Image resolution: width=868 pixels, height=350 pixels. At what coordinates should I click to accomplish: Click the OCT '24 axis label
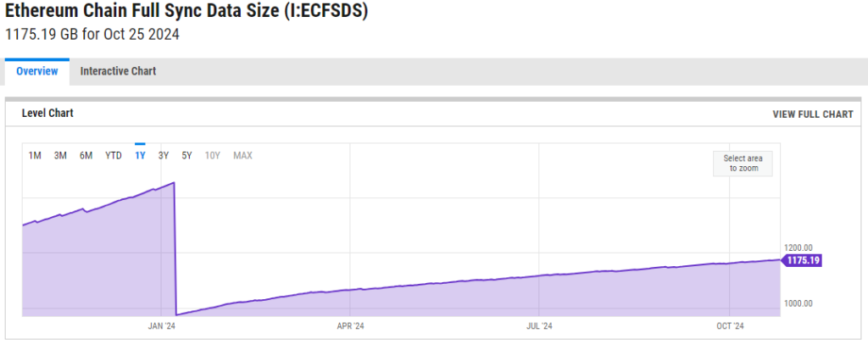(x=730, y=326)
